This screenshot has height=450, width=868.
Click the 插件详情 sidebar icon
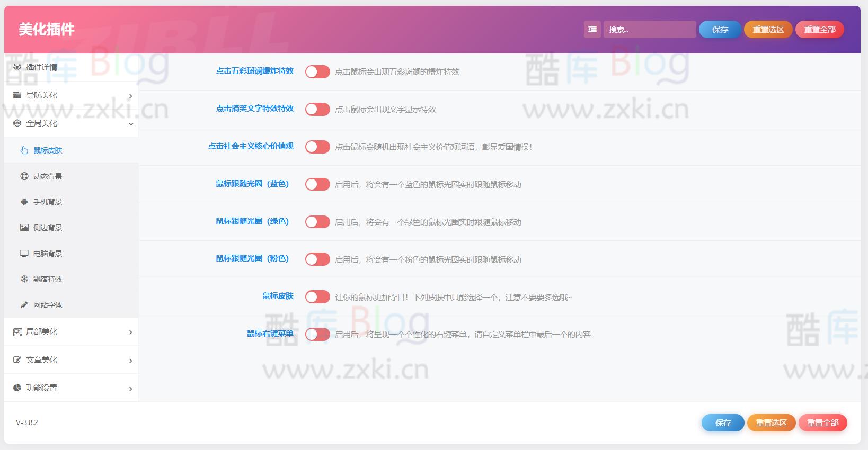point(17,67)
